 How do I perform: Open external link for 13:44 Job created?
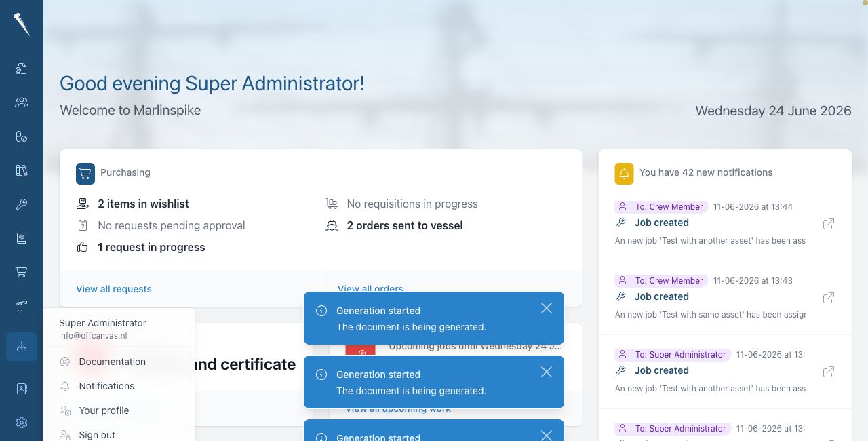[x=829, y=224]
